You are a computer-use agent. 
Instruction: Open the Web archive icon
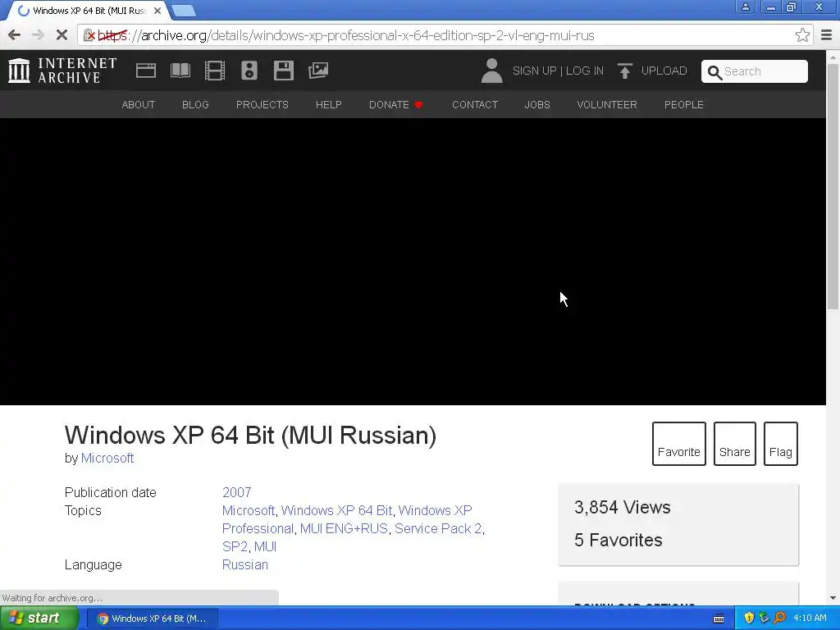(146, 71)
